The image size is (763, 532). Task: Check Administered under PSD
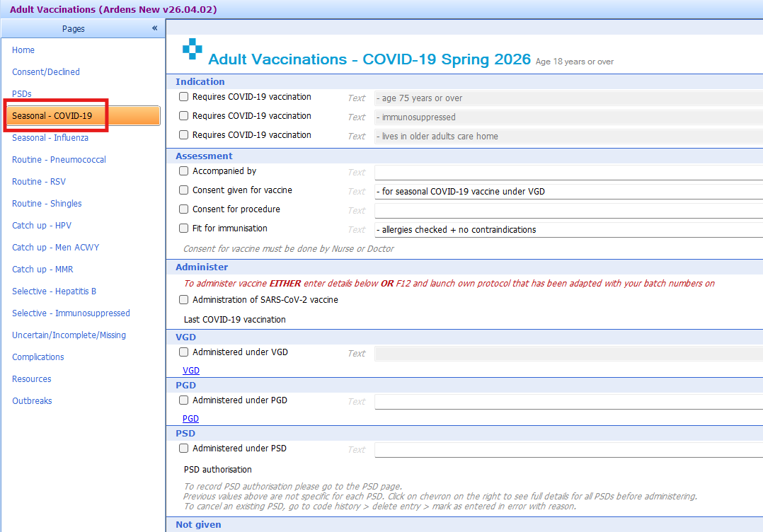[183, 448]
